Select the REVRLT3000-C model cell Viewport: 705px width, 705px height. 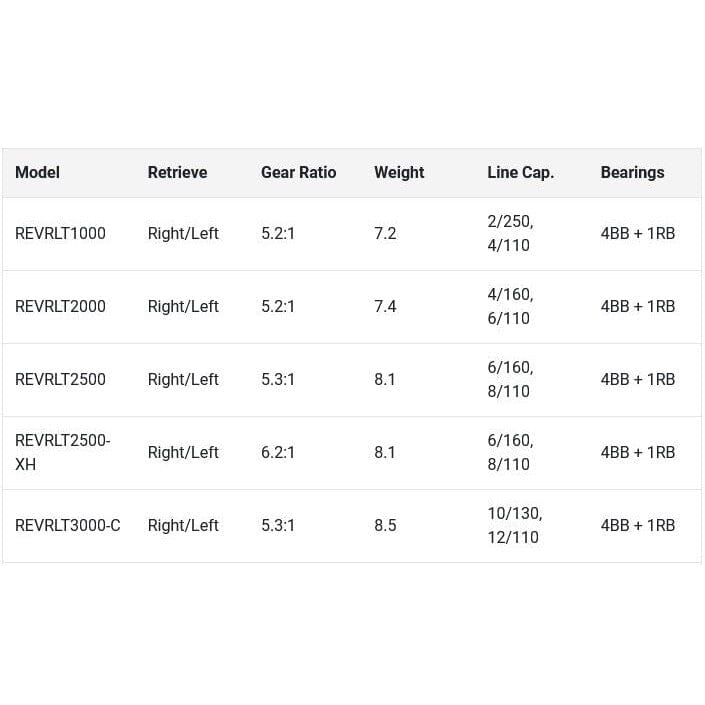[67, 525]
